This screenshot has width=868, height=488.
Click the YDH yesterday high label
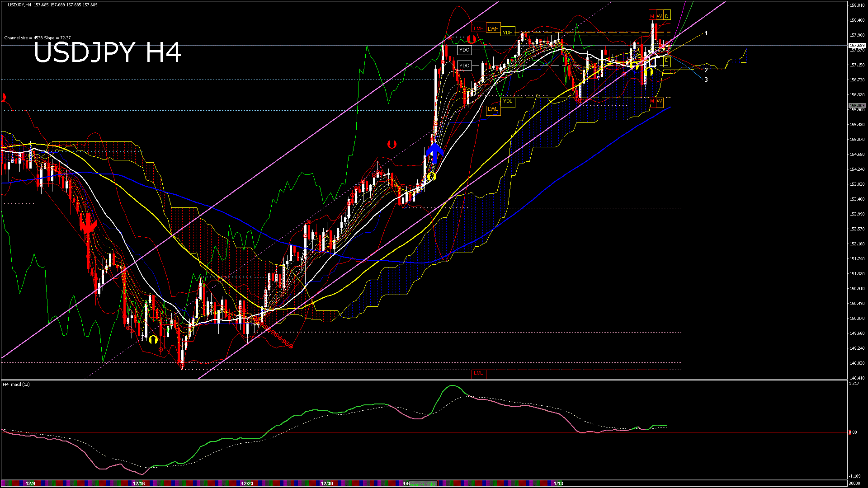(x=508, y=33)
